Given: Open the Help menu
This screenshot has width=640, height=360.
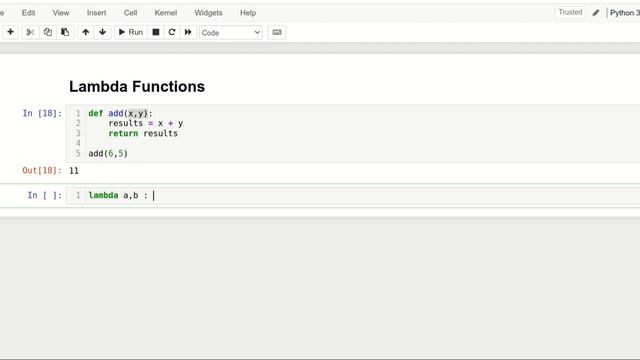Looking at the screenshot, I should pyautogui.click(x=248, y=13).
